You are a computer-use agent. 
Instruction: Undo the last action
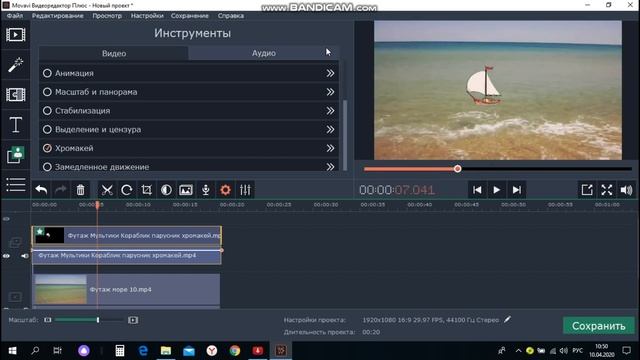click(41, 190)
